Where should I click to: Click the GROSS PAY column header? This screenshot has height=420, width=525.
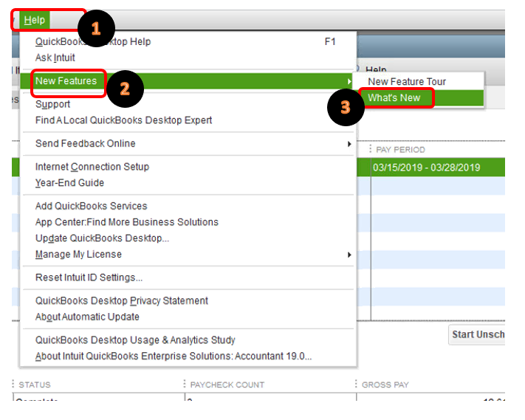tap(385, 385)
